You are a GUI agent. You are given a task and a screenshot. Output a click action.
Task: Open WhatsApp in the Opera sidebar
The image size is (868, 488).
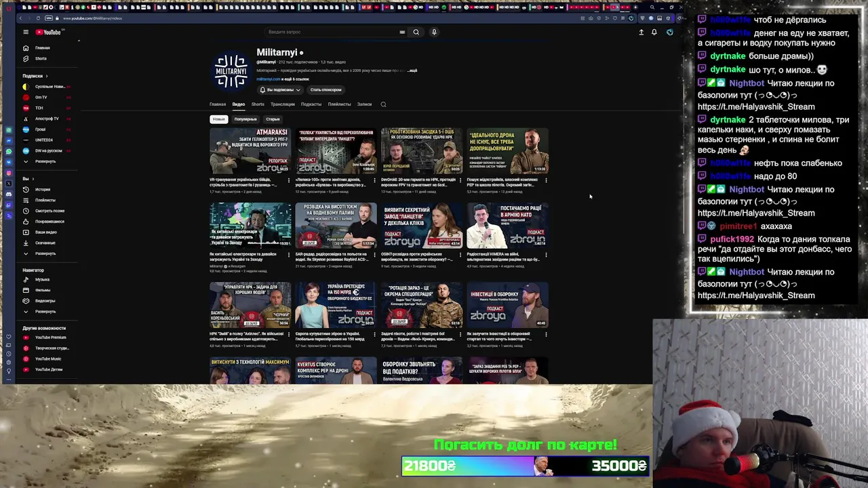tap(9, 151)
